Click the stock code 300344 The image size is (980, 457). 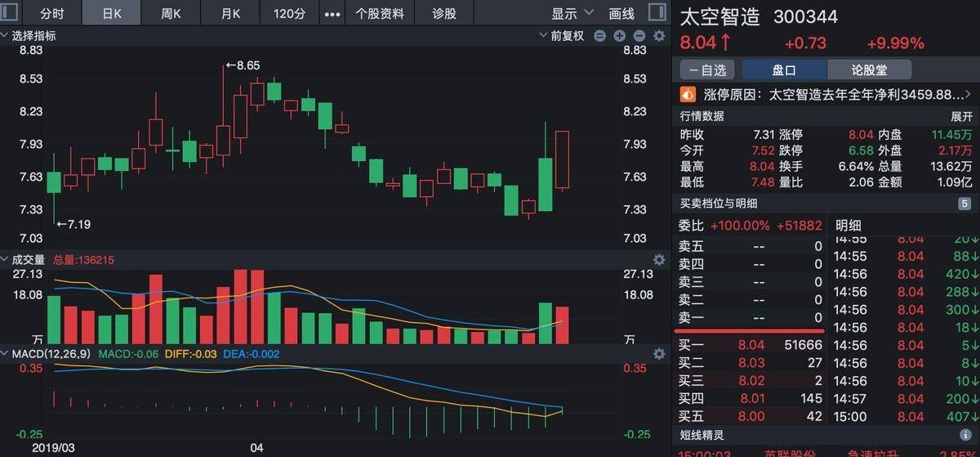pos(805,17)
